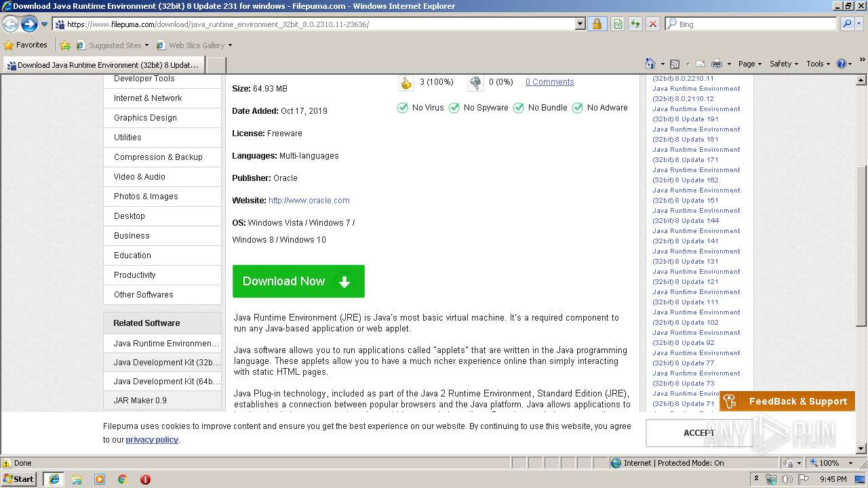Select Java Runtime Environment 8 Update 144 version
The height and width of the screenshot is (488, 868).
pyautogui.click(x=696, y=216)
